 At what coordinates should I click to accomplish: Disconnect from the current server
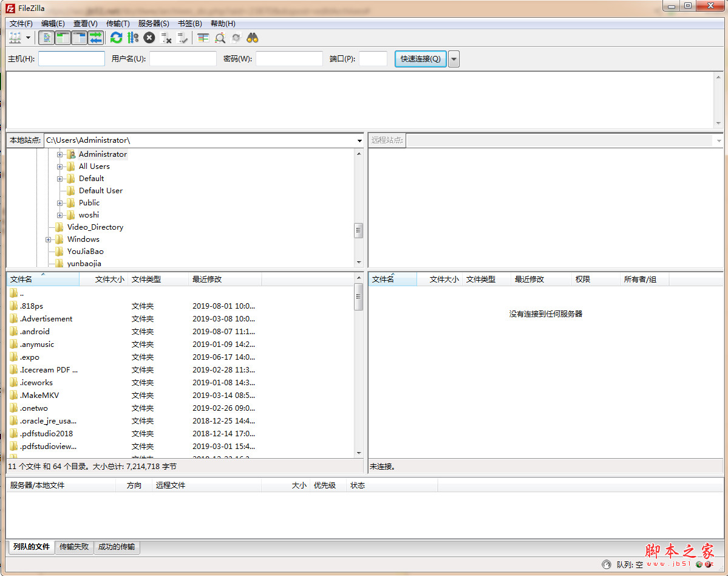point(166,38)
